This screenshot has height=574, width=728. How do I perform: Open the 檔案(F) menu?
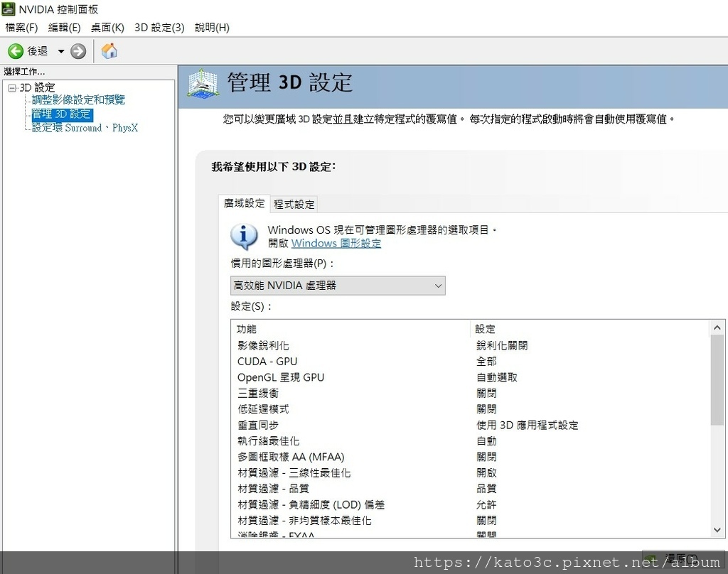21,28
